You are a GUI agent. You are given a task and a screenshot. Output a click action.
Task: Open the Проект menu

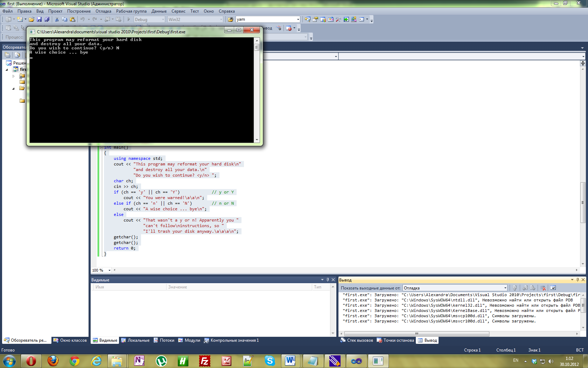55,11
